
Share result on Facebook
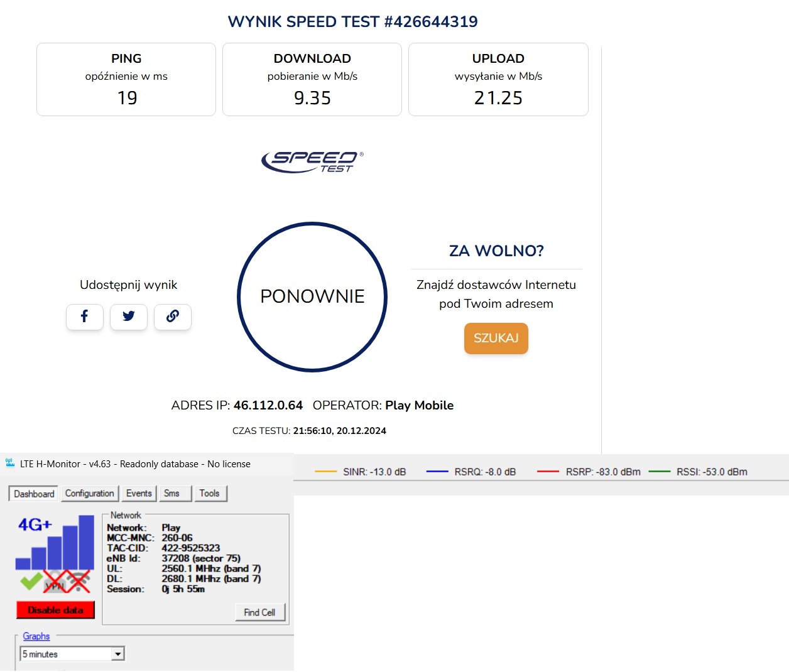[85, 317]
